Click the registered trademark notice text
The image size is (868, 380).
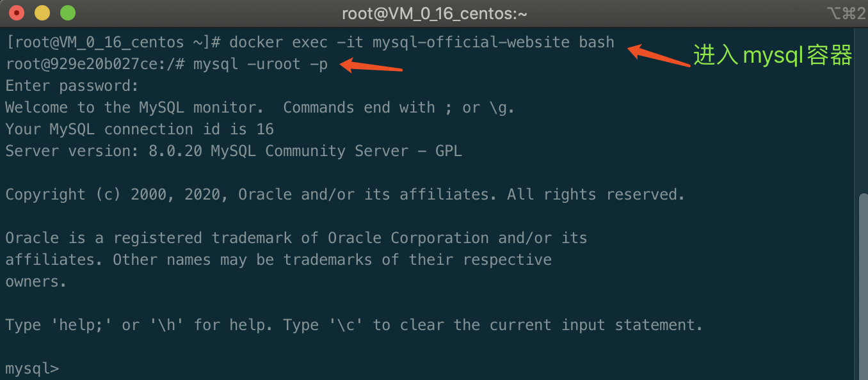[x=294, y=237]
